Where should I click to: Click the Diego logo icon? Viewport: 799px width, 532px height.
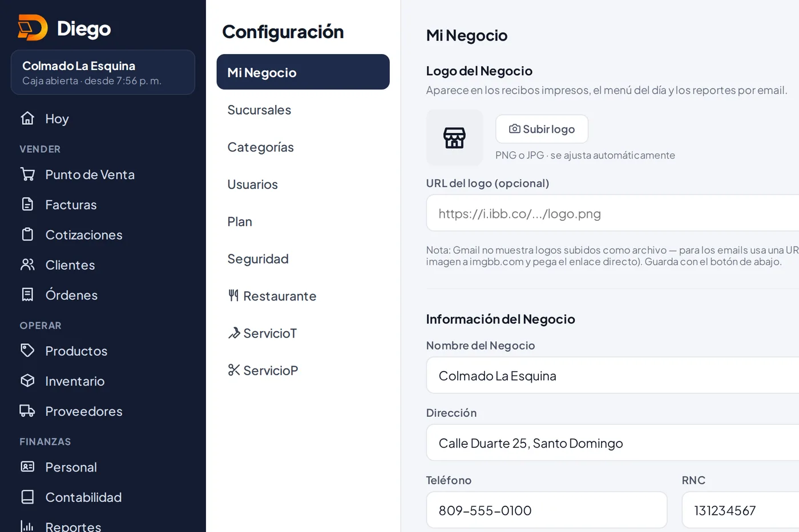click(33, 27)
